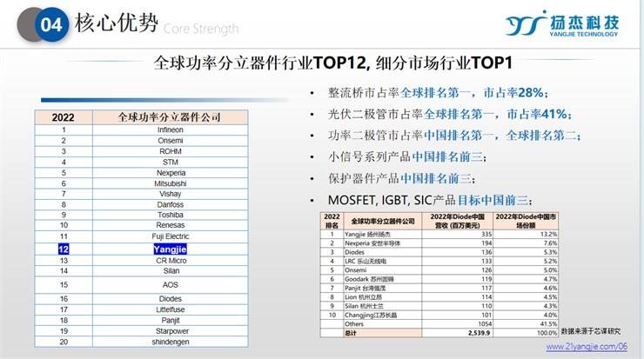Click the Starpower entry

pyautogui.click(x=171, y=330)
